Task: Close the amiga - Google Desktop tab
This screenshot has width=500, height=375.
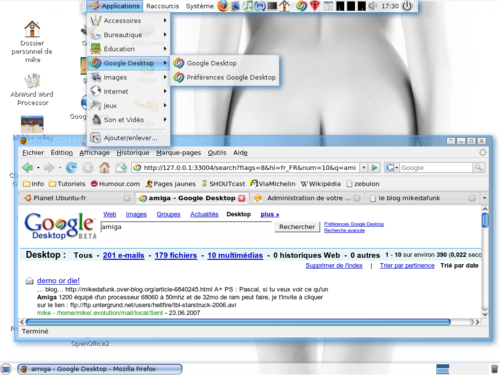Action: (242, 198)
